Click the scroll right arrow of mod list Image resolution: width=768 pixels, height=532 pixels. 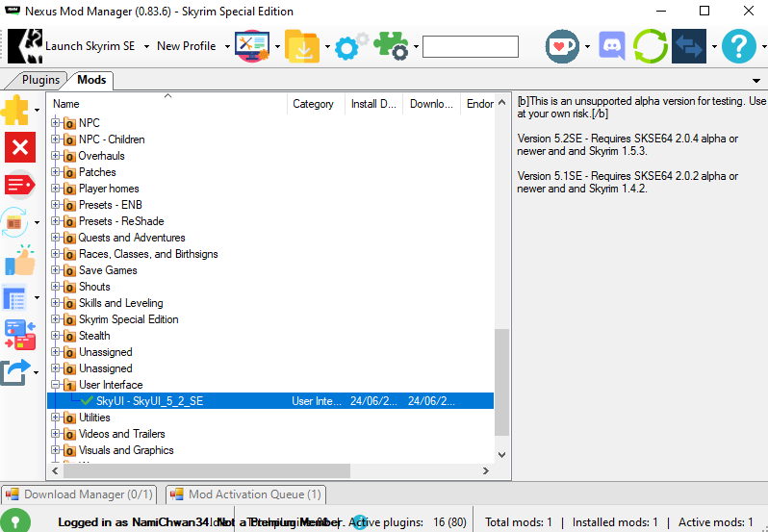485,470
